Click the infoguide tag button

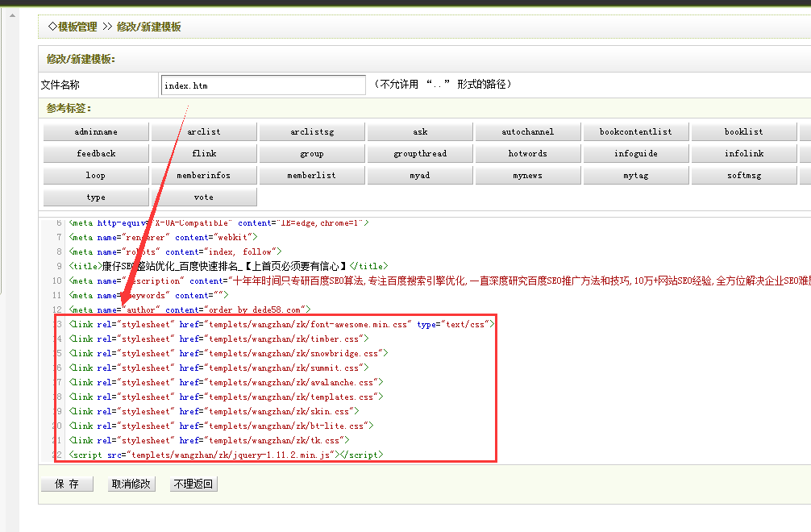(636, 153)
